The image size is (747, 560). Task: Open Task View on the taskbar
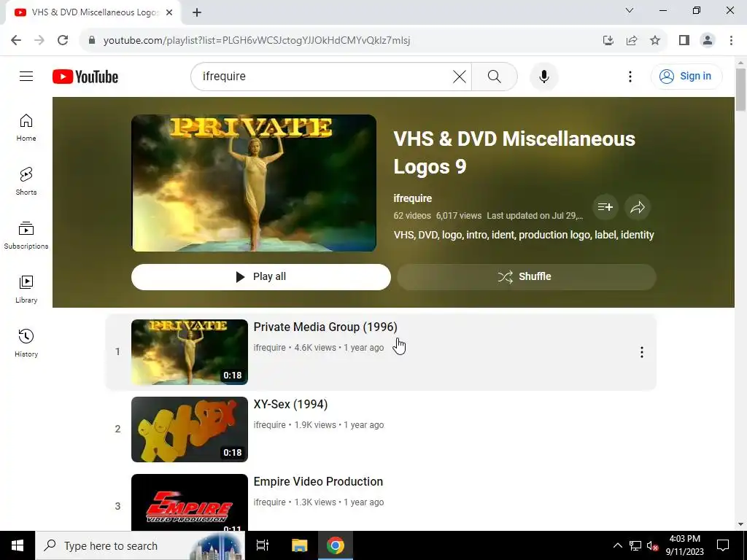[263, 545]
